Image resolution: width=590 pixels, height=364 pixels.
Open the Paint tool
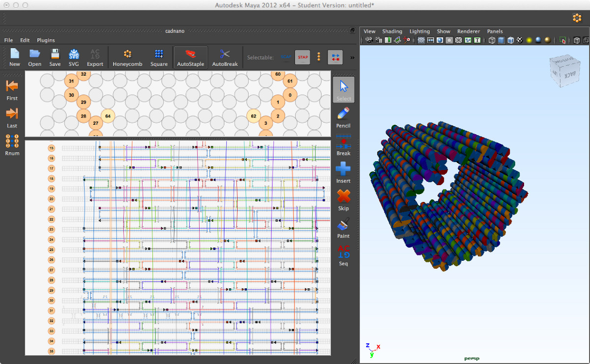coord(343,227)
